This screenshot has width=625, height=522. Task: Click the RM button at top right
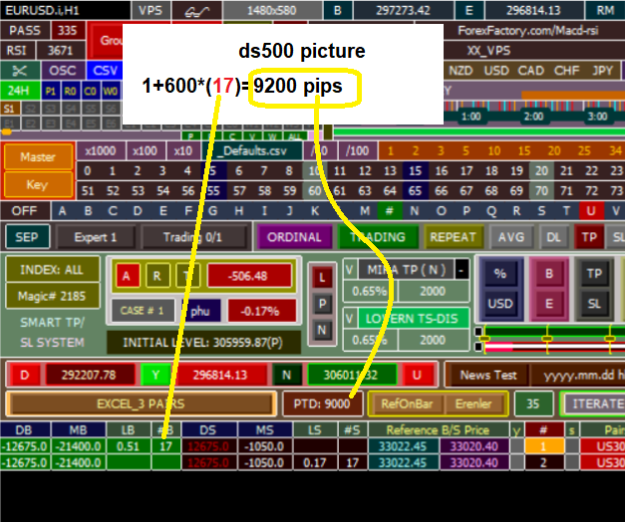[605, 10]
